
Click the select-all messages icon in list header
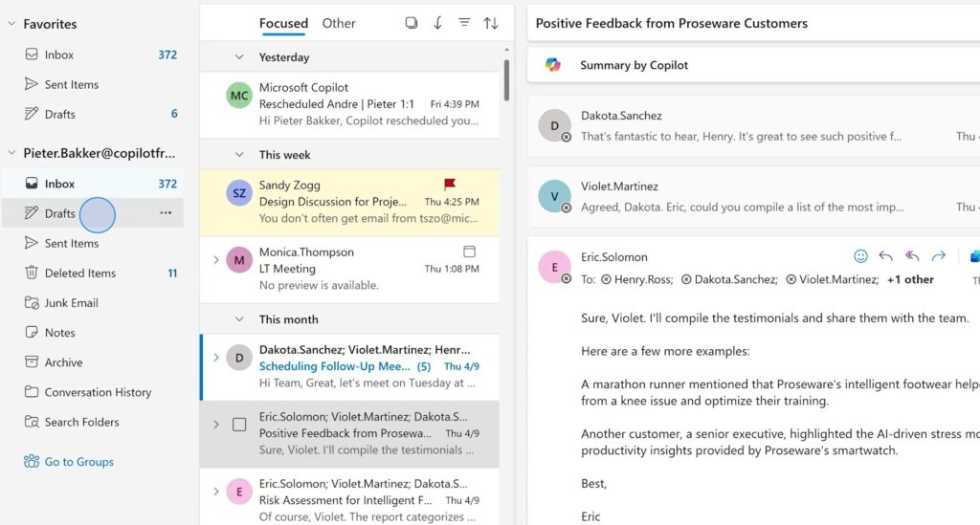[412, 23]
